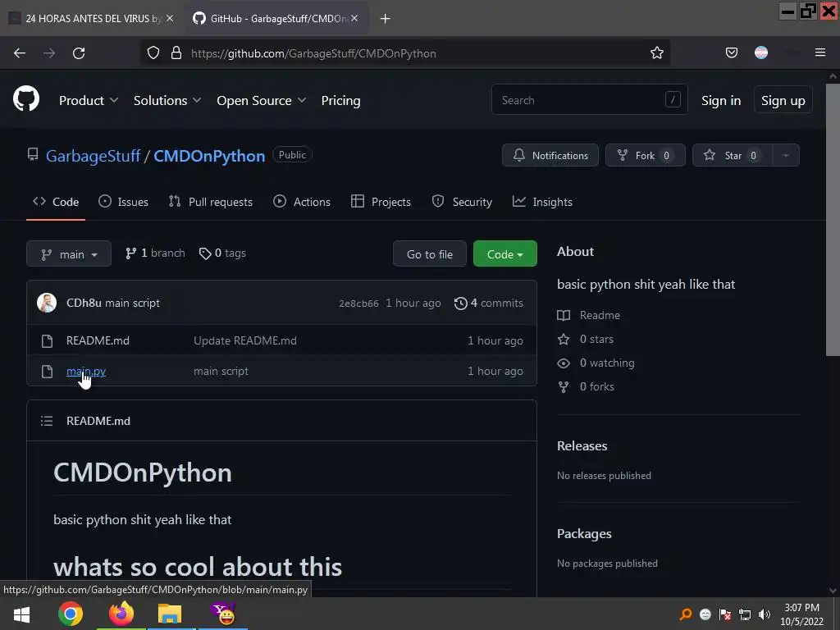Bookmark this page with the star icon
This screenshot has width=840, height=630.
click(657, 53)
